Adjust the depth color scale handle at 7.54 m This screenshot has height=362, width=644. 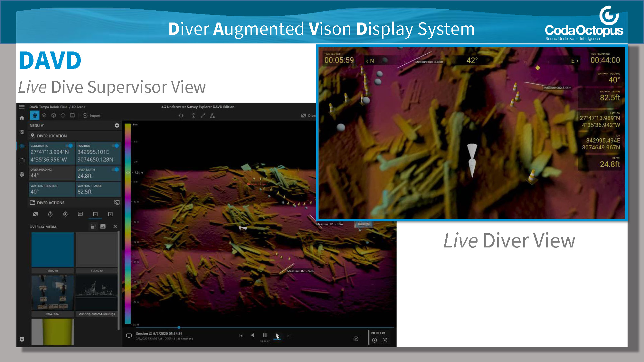128,173
